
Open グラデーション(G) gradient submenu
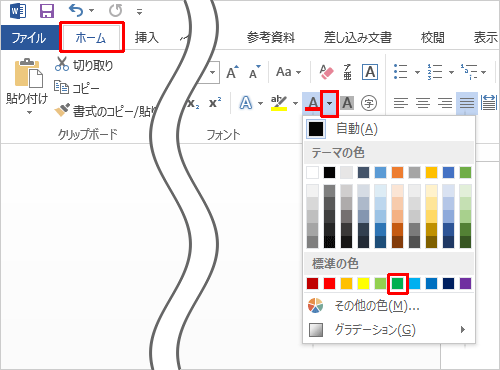click(x=389, y=330)
